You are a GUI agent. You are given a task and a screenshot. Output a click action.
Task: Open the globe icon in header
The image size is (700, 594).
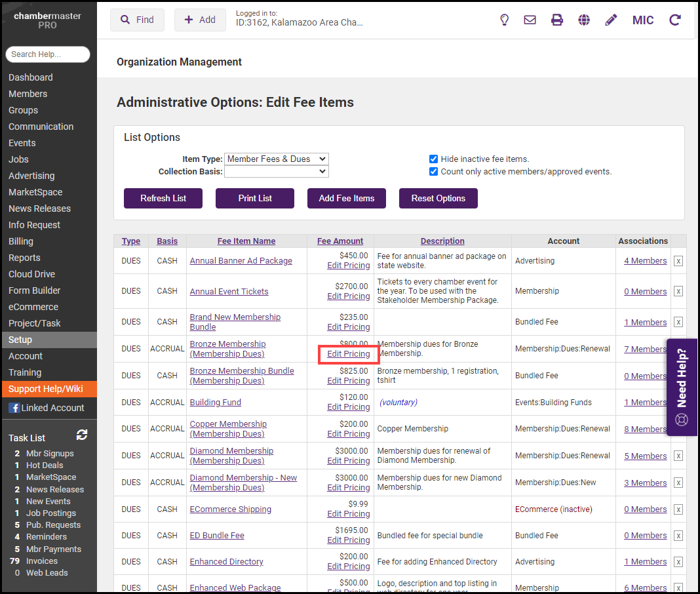tap(584, 20)
